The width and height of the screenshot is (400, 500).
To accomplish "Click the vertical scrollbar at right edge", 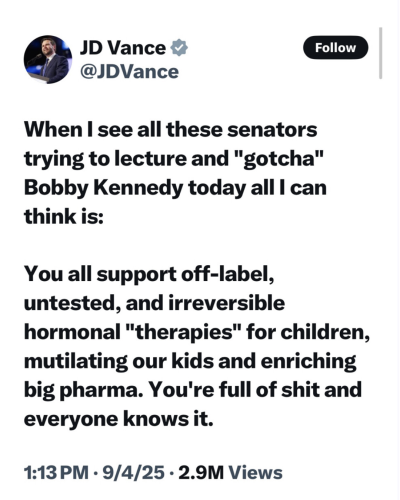I will tap(381, 53).
